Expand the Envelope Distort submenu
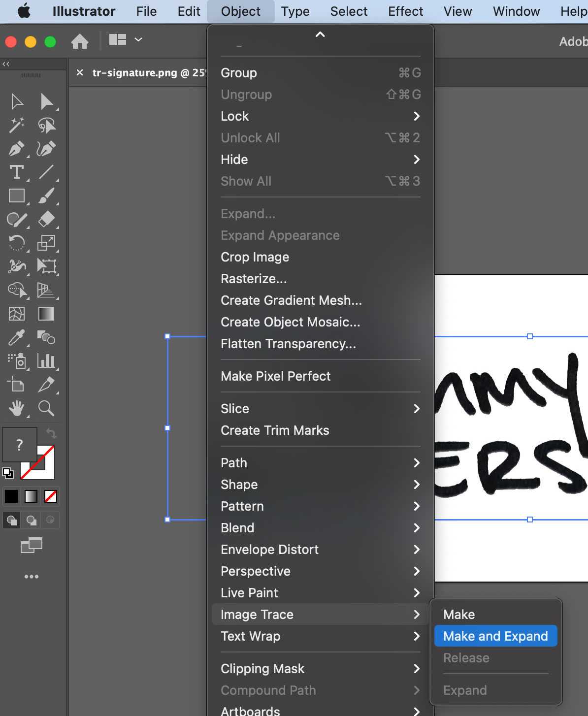 pos(320,550)
